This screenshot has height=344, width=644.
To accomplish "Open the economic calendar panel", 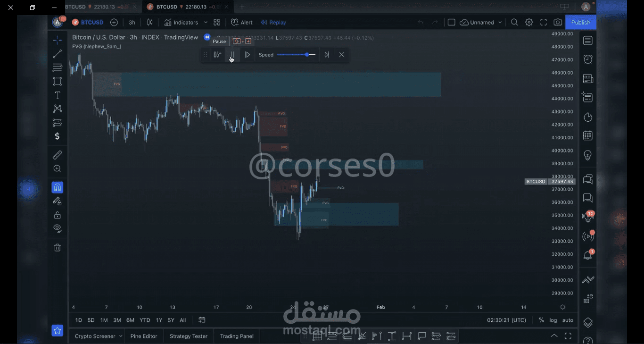I will [587, 136].
